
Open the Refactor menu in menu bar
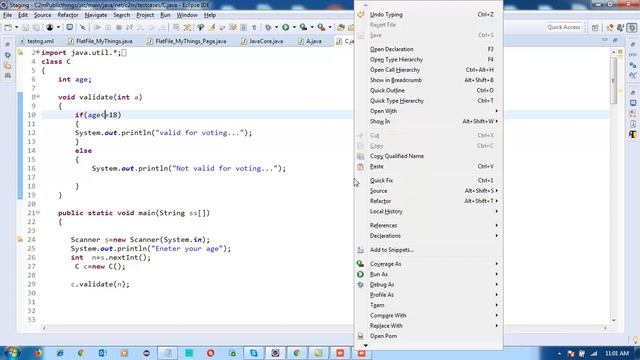point(68,15)
